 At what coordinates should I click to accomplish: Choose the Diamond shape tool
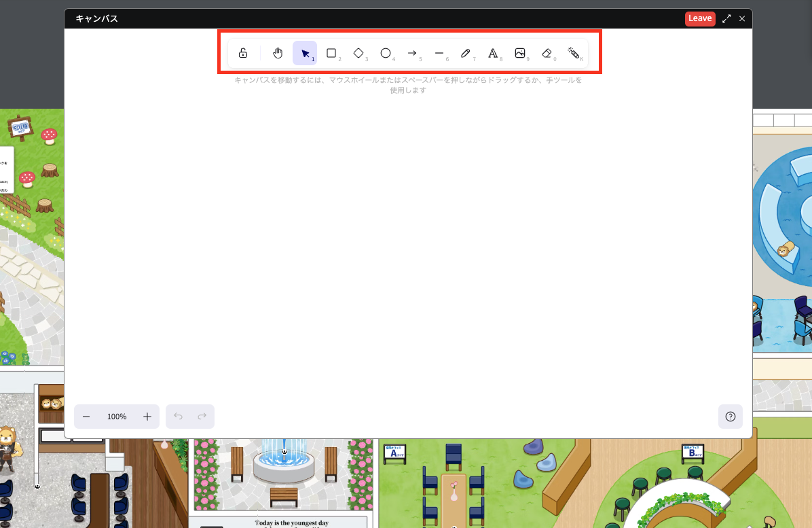click(x=358, y=53)
